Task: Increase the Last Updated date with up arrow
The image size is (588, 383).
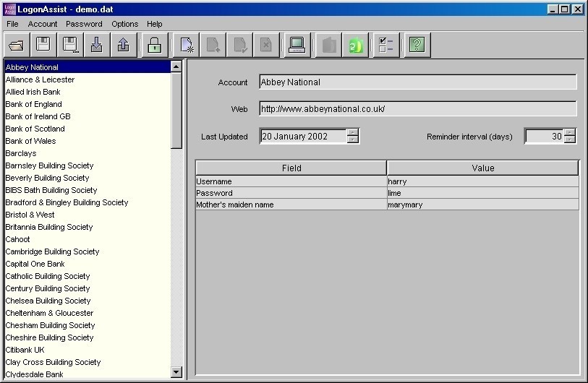Action: tap(352, 132)
